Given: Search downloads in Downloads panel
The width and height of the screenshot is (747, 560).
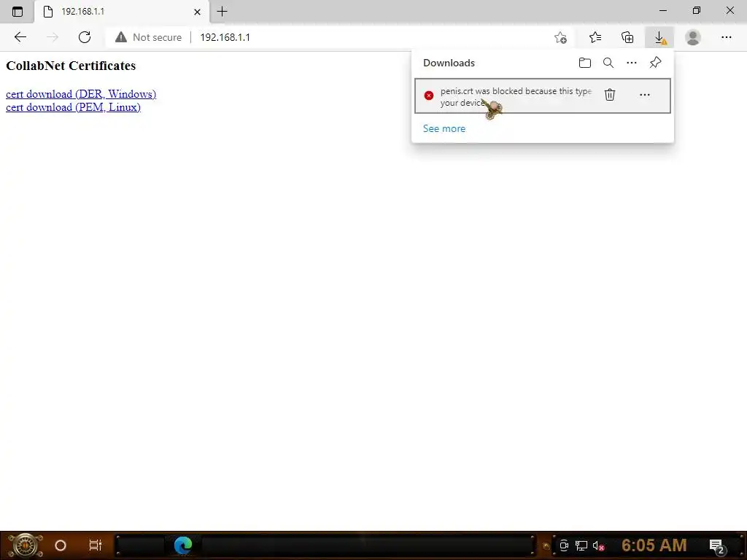Looking at the screenshot, I should (608, 63).
